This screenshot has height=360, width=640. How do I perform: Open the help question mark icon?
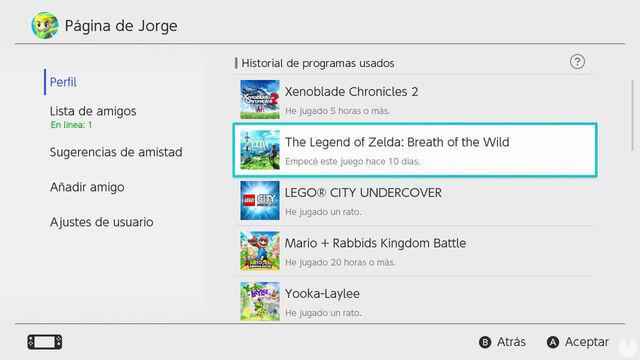(577, 62)
